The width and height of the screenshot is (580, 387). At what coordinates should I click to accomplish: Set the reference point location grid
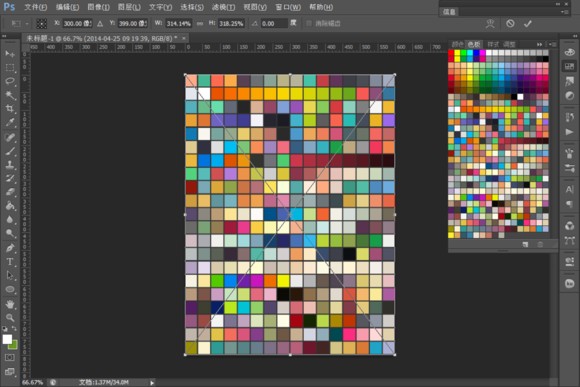tap(41, 24)
